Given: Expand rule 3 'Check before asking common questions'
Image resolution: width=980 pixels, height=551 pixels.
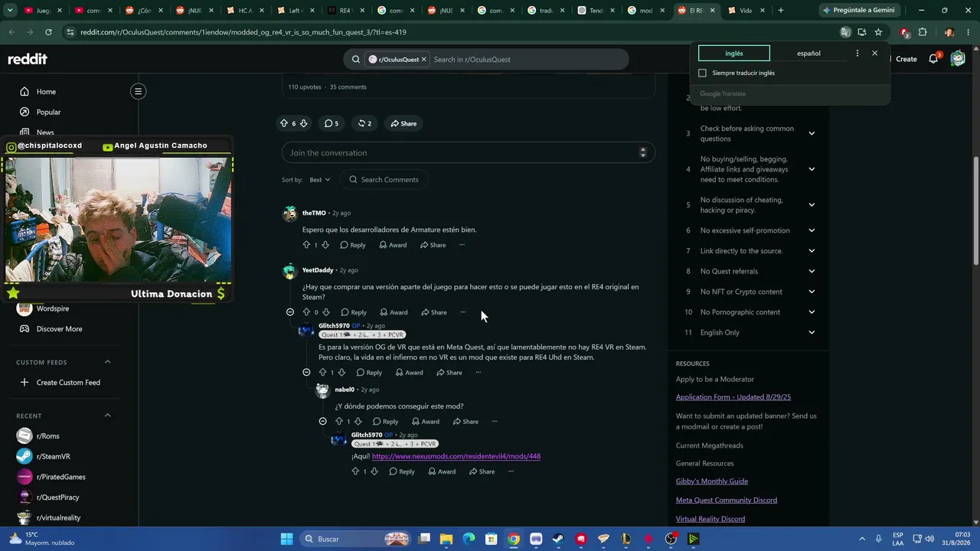Looking at the screenshot, I should coord(812,133).
